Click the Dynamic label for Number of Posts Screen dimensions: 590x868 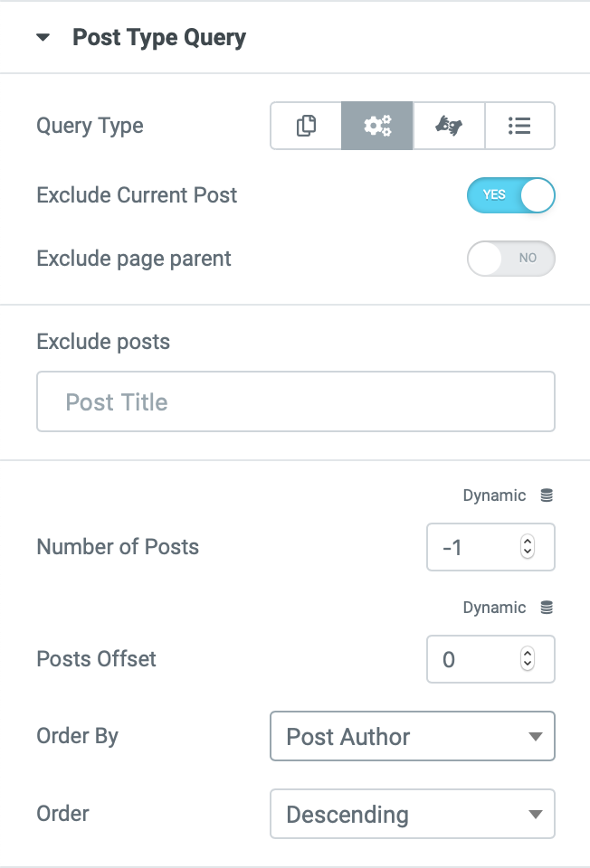494,495
